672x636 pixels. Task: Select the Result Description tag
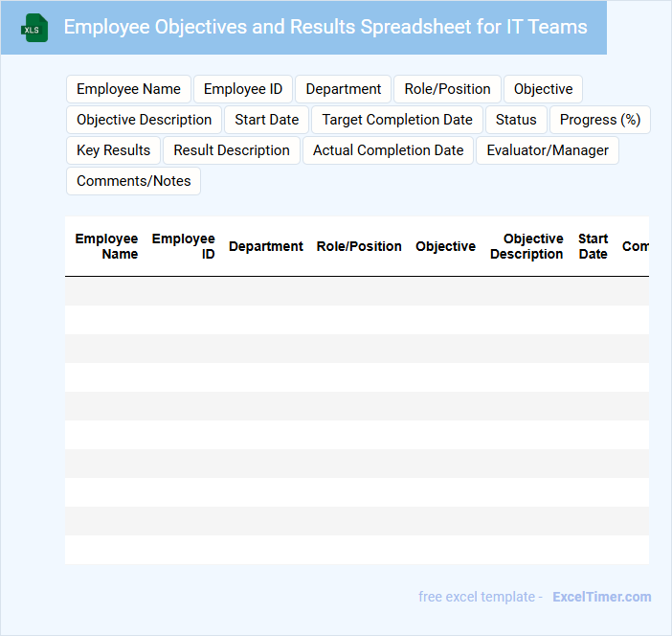tap(232, 150)
